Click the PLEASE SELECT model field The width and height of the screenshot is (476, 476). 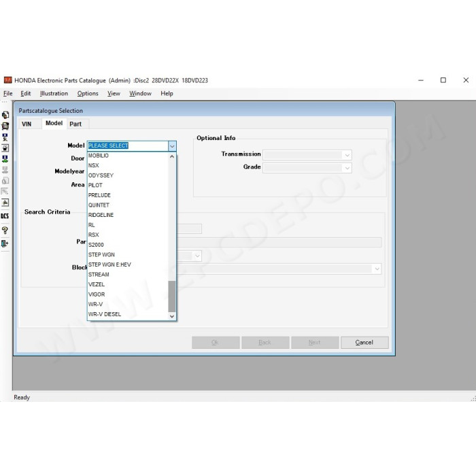pos(128,146)
